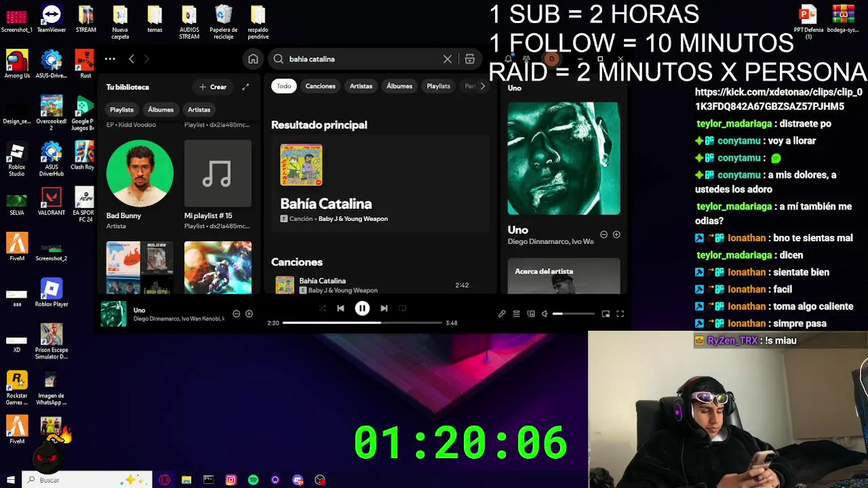Open the mini player

(606, 314)
